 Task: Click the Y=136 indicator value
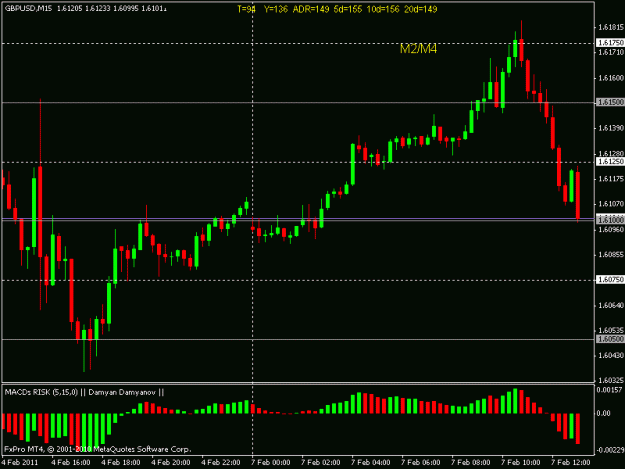point(275,9)
